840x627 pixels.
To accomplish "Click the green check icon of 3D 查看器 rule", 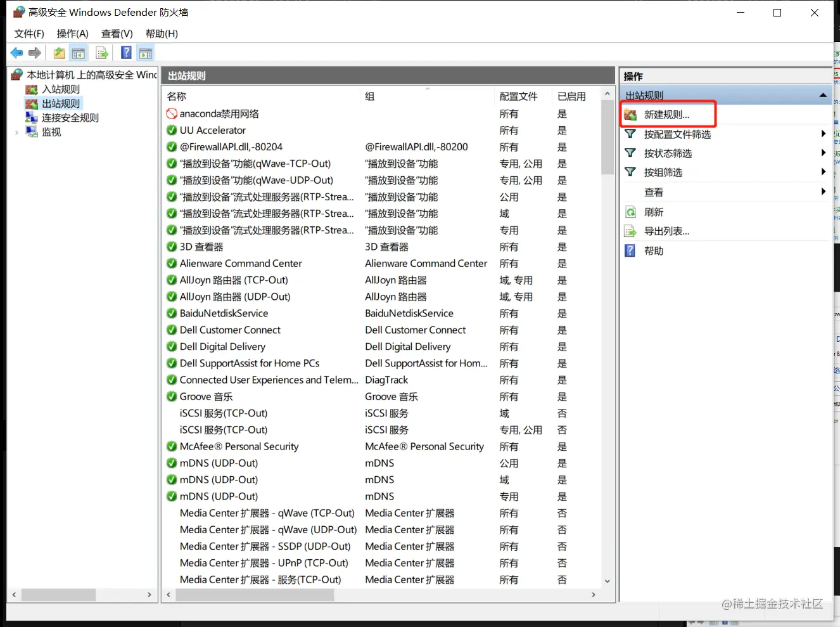I will [x=172, y=247].
